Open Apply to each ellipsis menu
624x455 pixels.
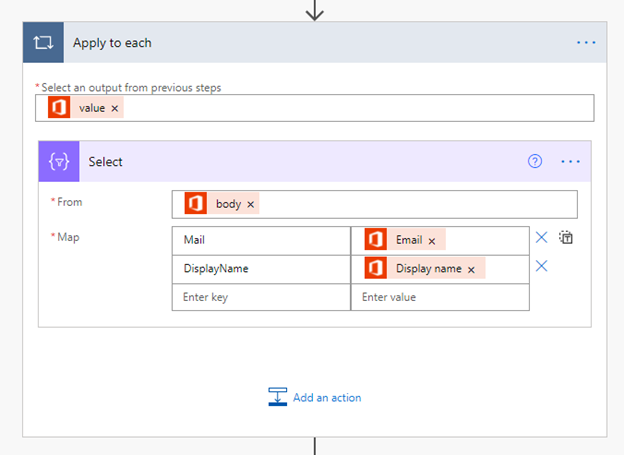tap(586, 43)
